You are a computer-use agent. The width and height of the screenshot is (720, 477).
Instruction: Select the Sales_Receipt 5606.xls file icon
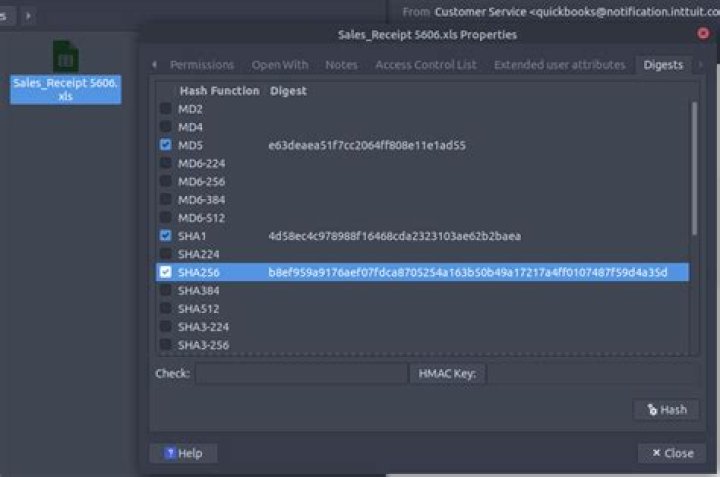pos(66,57)
